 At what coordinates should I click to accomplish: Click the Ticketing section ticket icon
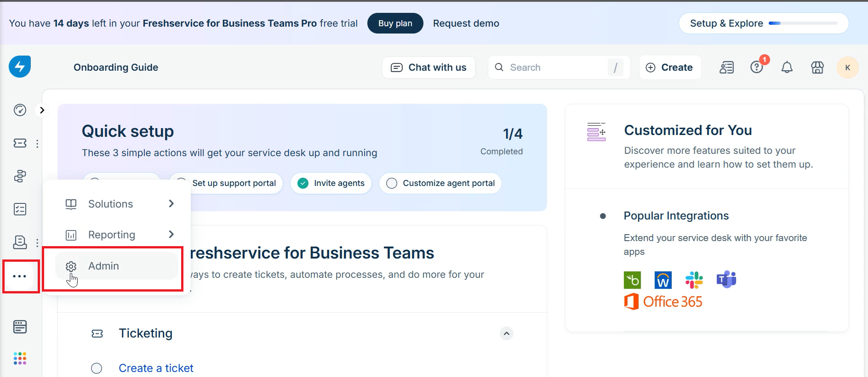click(97, 333)
